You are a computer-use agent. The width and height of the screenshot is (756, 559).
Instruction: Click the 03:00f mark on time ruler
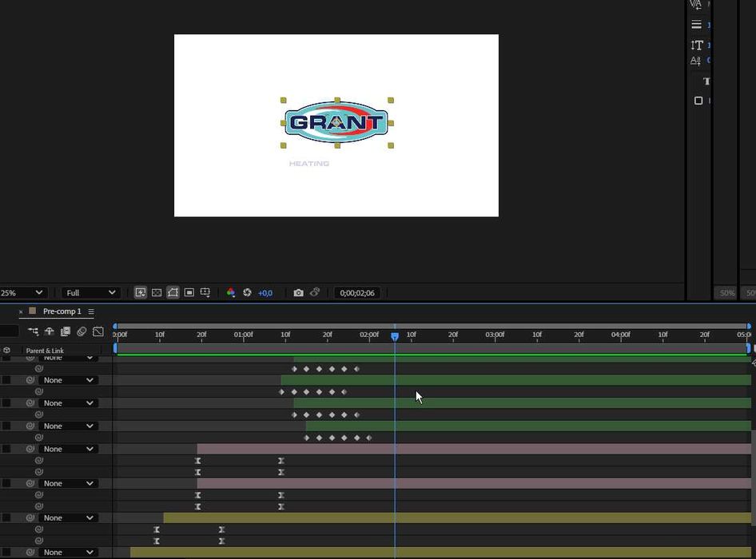495,335
